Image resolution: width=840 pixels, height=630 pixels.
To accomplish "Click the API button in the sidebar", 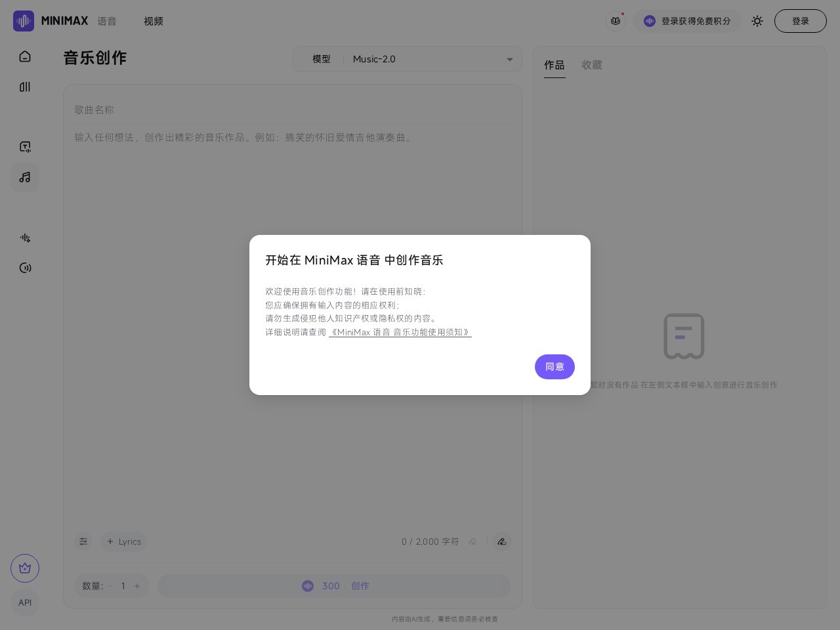I will pos(25,602).
